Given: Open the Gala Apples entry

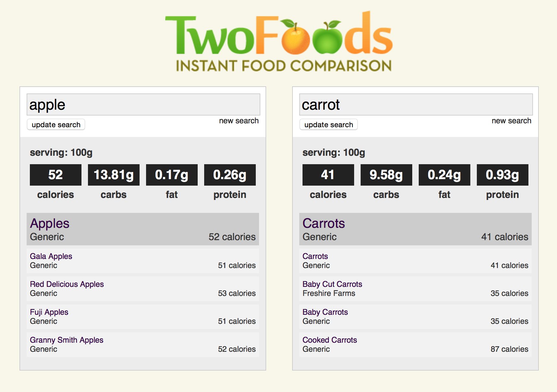Looking at the screenshot, I should coord(51,256).
